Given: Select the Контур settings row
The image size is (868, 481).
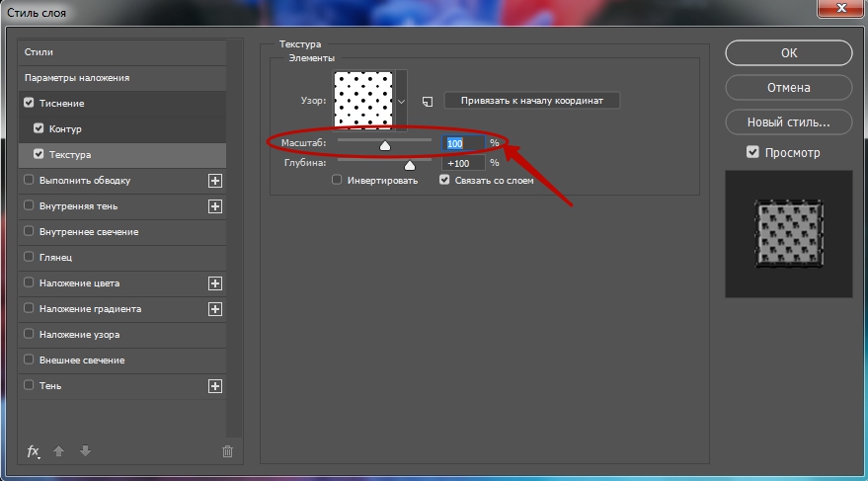Looking at the screenshot, I should pos(122,129).
